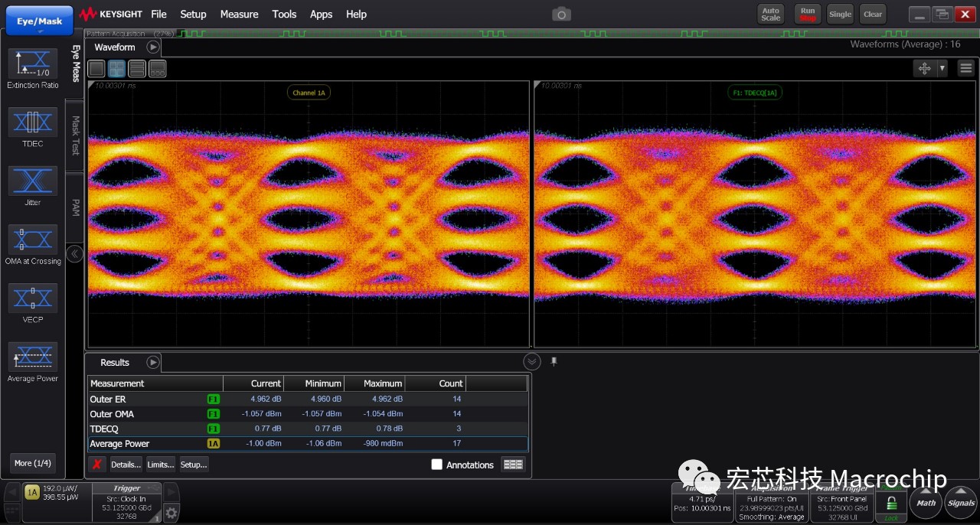Select the Extinction Ratio measurement icon
The image size is (980, 525).
[33, 64]
